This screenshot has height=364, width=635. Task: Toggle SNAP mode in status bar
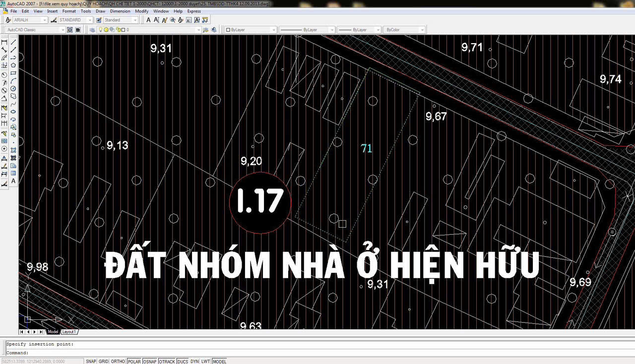click(91, 362)
